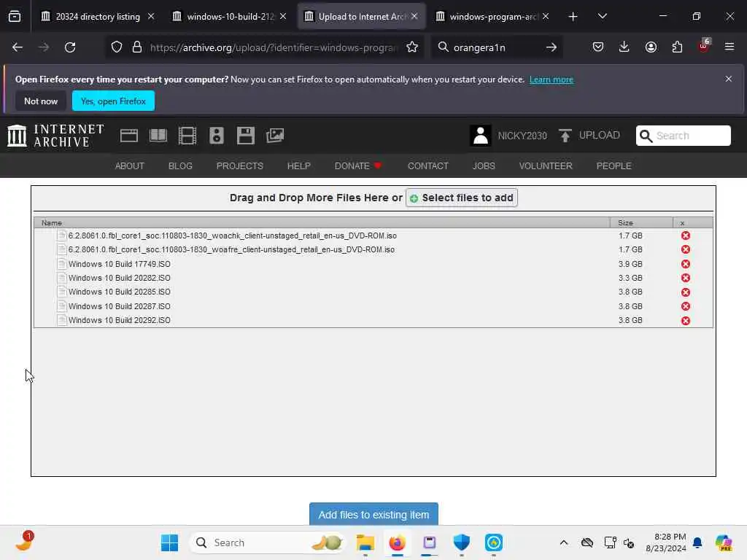Go back to previous page

(x=18, y=47)
